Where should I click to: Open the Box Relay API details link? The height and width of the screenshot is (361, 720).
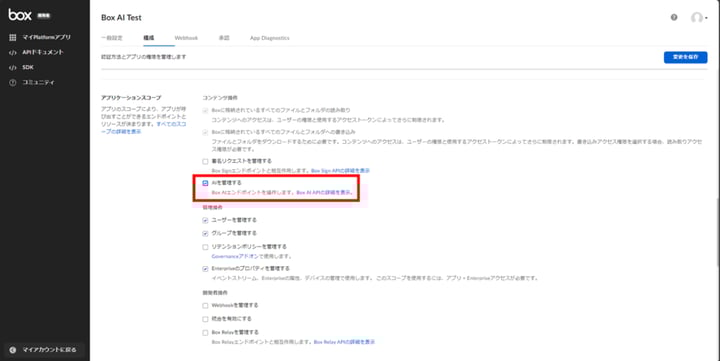[344, 342]
